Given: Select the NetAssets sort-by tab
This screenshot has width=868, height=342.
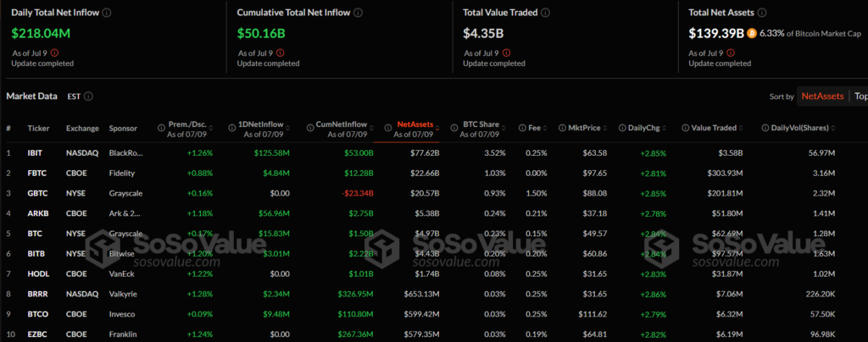Looking at the screenshot, I should [x=822, y=97].
